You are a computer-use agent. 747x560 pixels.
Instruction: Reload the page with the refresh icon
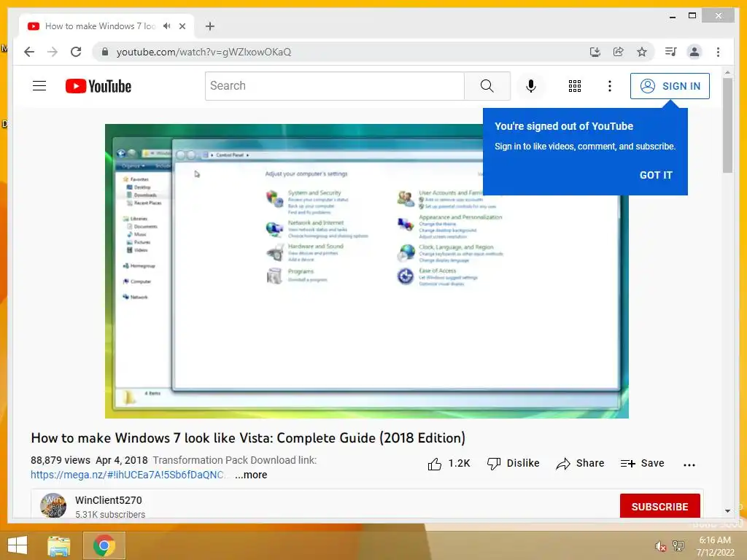76,52
